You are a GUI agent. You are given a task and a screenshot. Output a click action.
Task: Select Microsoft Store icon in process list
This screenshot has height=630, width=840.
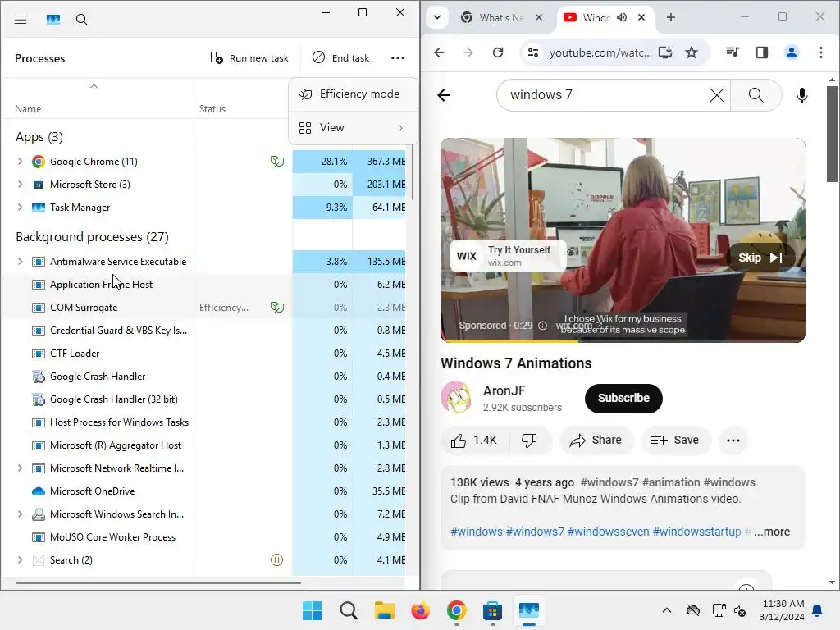(38, 185)
